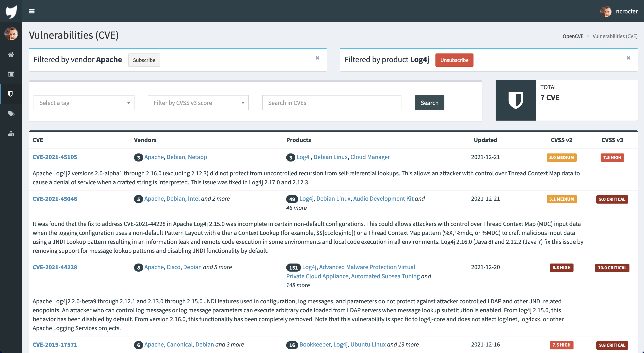
Task: Remove the Apache vendor filter
Action: 318,57
